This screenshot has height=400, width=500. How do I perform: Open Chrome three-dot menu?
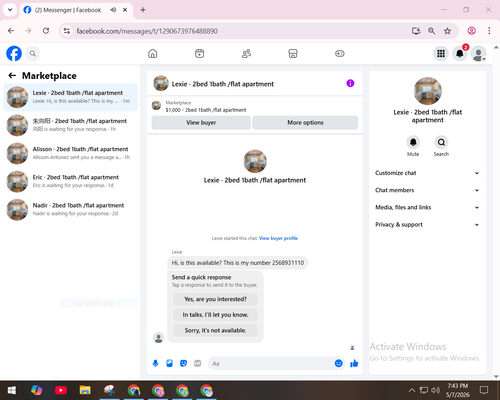tap(489, 31)
